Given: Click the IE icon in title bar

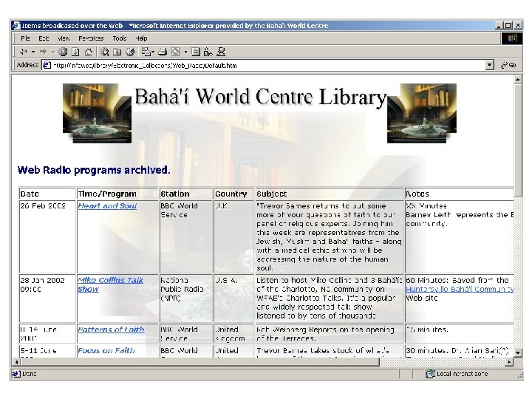Looking at the screenshot, I should pyautogui.click(x=16, y=25).
